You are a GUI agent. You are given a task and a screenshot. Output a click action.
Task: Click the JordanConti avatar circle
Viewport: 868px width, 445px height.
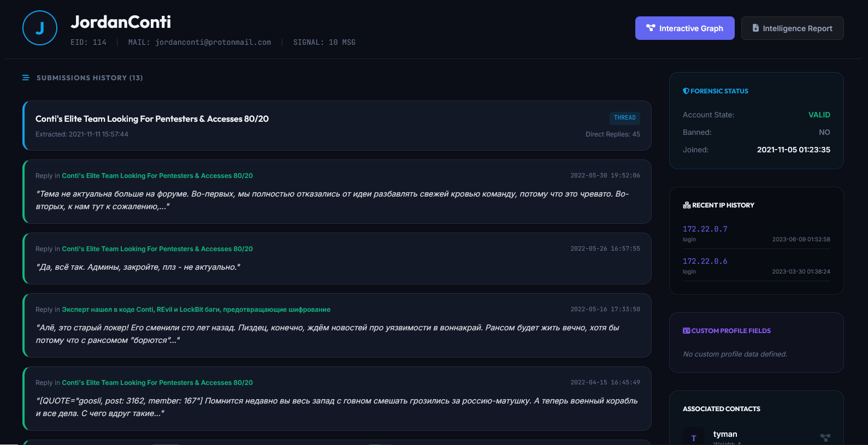pyautogui.click(x=40, y=28)
